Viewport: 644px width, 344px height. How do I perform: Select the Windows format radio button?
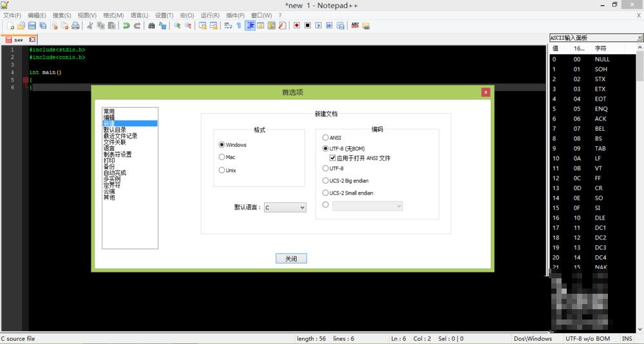point(222,145)
